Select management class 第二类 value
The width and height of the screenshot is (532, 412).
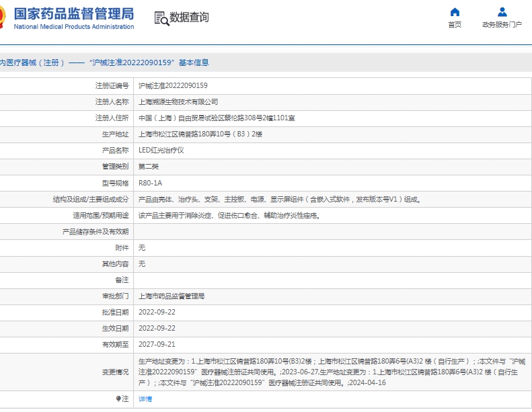[148, 166]
